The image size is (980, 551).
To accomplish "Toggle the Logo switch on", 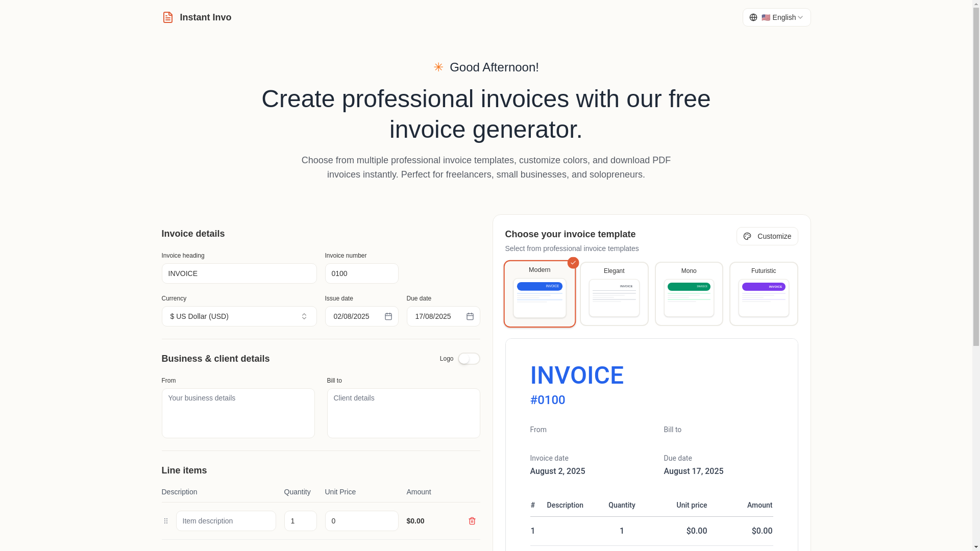I will (469, 359).
